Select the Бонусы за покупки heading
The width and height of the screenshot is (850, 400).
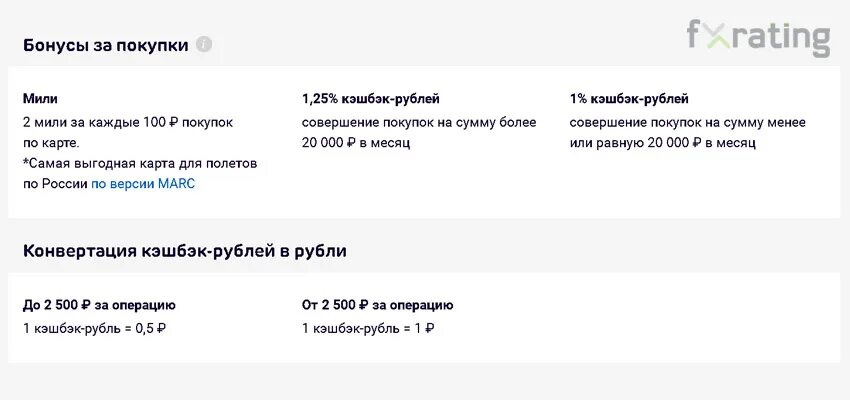click(x=106, y=45)
